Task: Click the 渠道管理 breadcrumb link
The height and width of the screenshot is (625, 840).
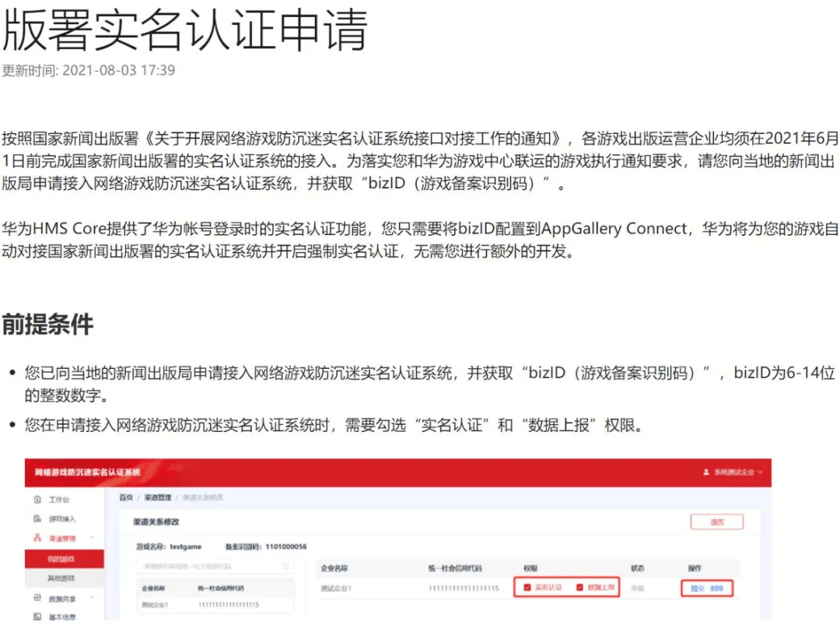Action: [x=157, y=497]
